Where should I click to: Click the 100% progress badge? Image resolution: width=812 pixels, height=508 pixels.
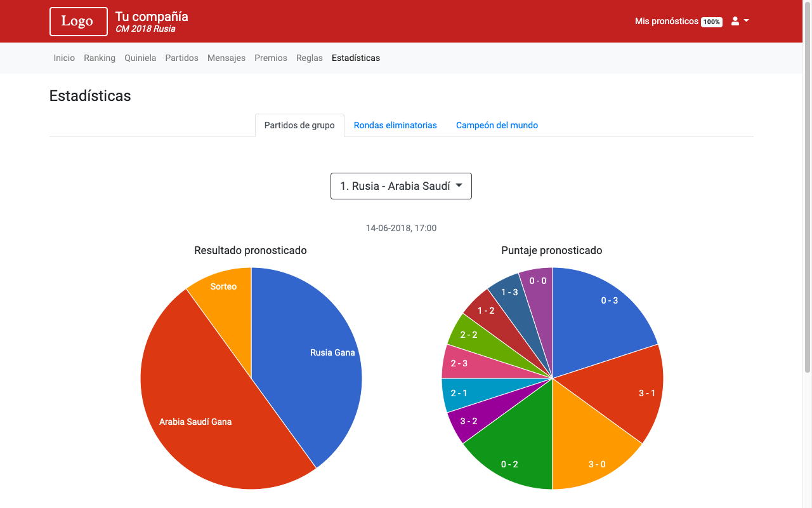coord(712,22)
